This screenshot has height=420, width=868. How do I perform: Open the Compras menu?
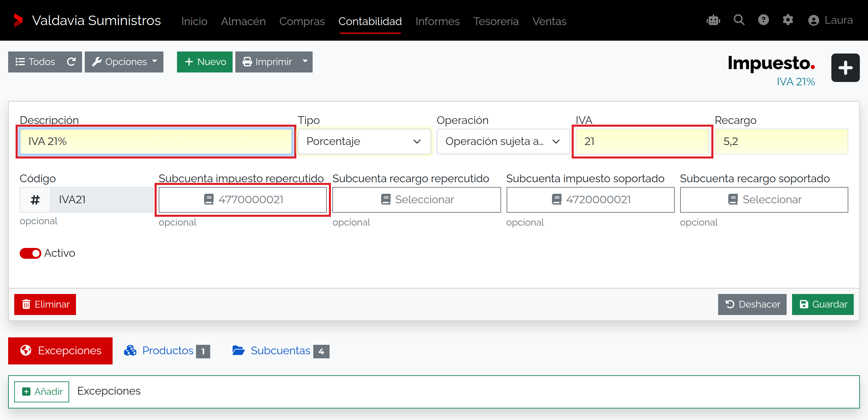tap(302, 21)
